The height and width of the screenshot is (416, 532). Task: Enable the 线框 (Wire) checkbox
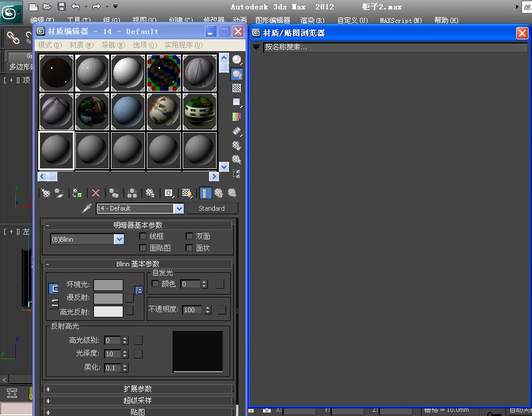coord(143,236)
